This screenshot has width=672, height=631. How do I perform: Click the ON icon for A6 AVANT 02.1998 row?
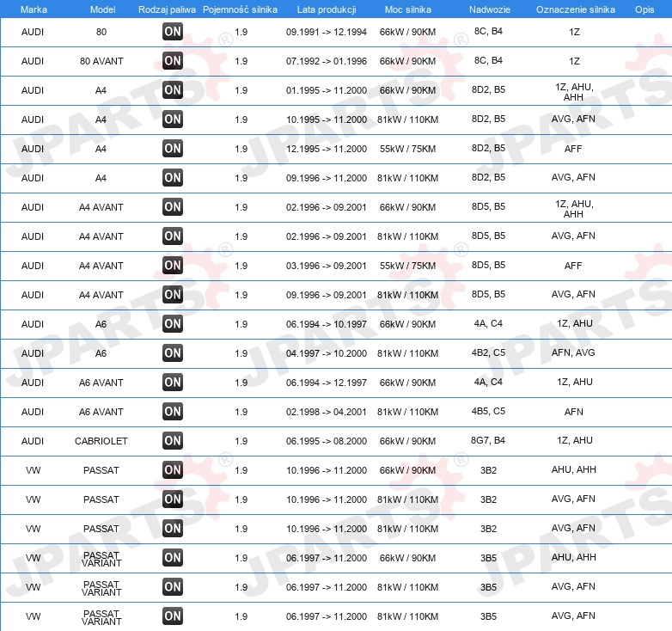173,411
